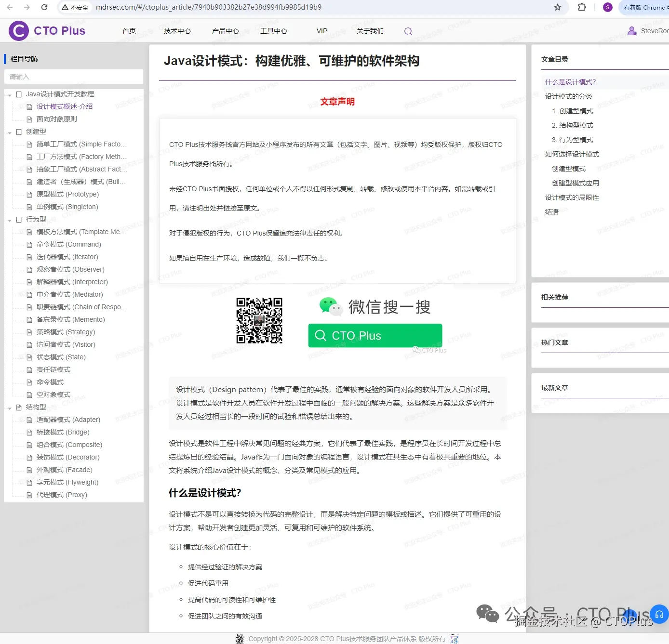Screen dimensions: 669x644
Task: Open the blue headset support icon
Action: pos(659,614)
